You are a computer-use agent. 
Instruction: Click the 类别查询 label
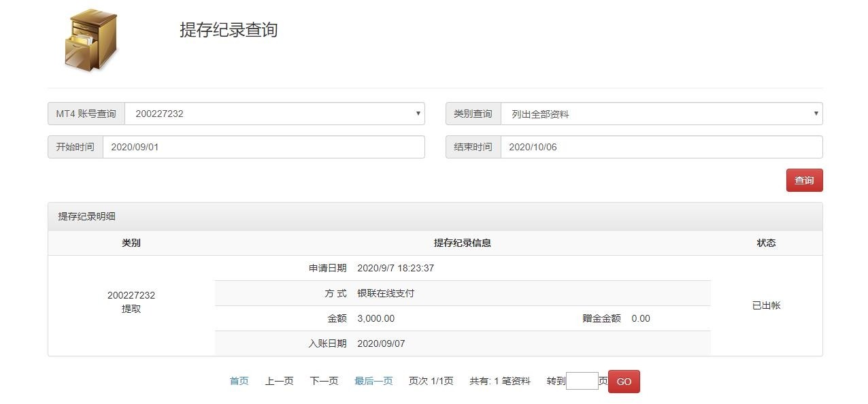(x=473, y=114)
